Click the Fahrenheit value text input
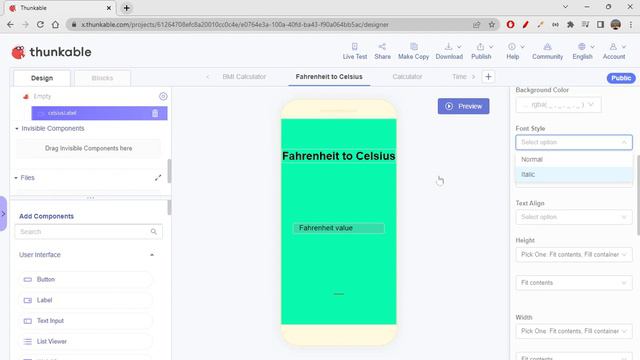 pyautogui.click(x=338, y=228)
